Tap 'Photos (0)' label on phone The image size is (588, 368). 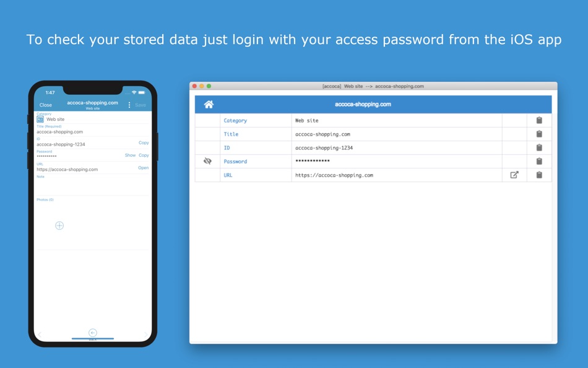pos(45,199)
